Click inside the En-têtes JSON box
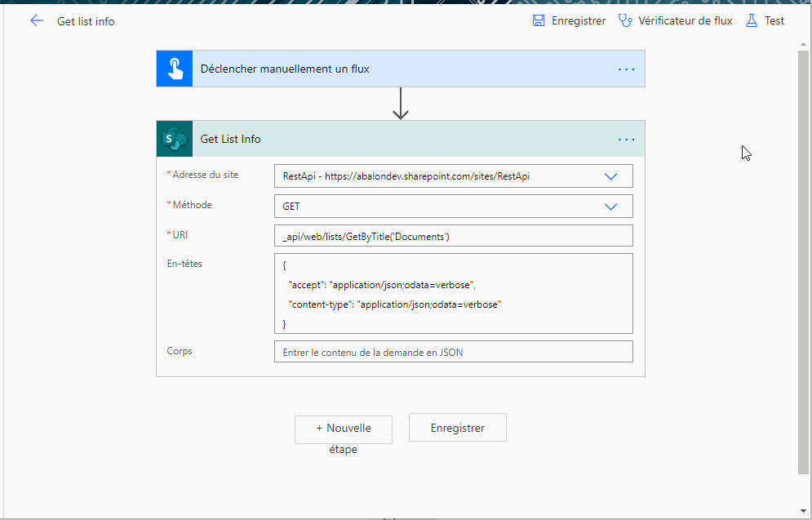Screen dimensions: 812x520 [x=453, y=293]
